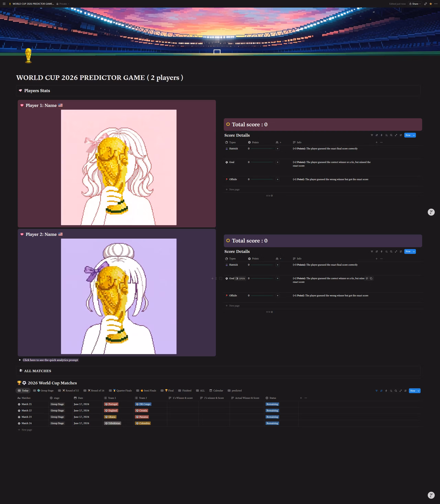Click Player 2 purple pixel-art portrait
Screen dimensions: 440x504
click(119, 296)
